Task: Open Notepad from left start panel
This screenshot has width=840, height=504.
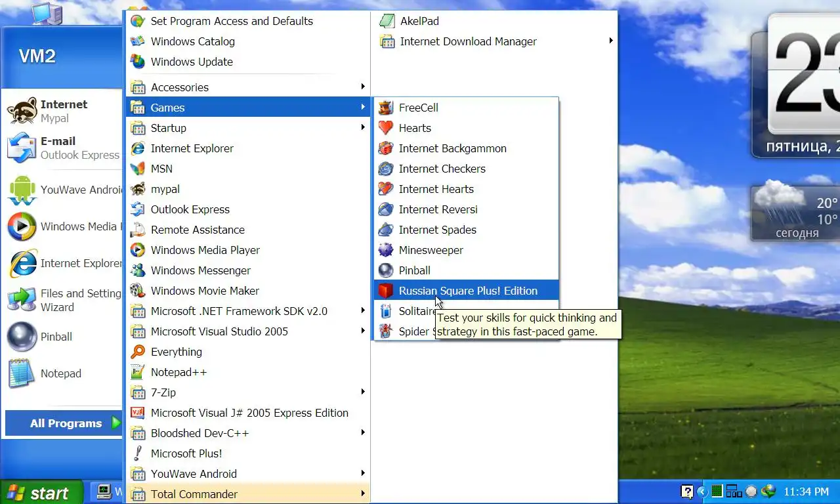Action: coord(63,373)
